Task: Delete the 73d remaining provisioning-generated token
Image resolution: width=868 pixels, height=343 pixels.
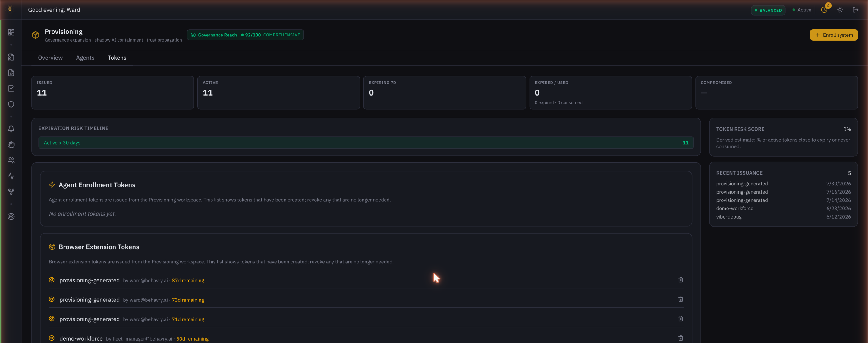Action: point(681,300)
